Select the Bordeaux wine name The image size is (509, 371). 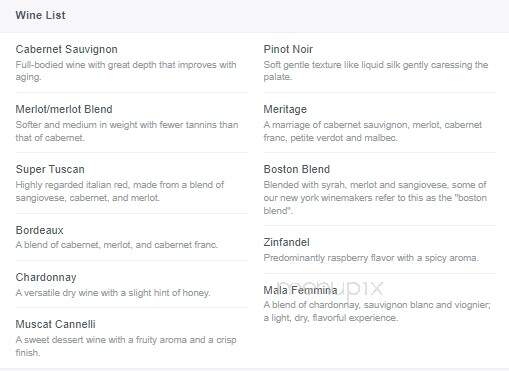coord(39,230)
